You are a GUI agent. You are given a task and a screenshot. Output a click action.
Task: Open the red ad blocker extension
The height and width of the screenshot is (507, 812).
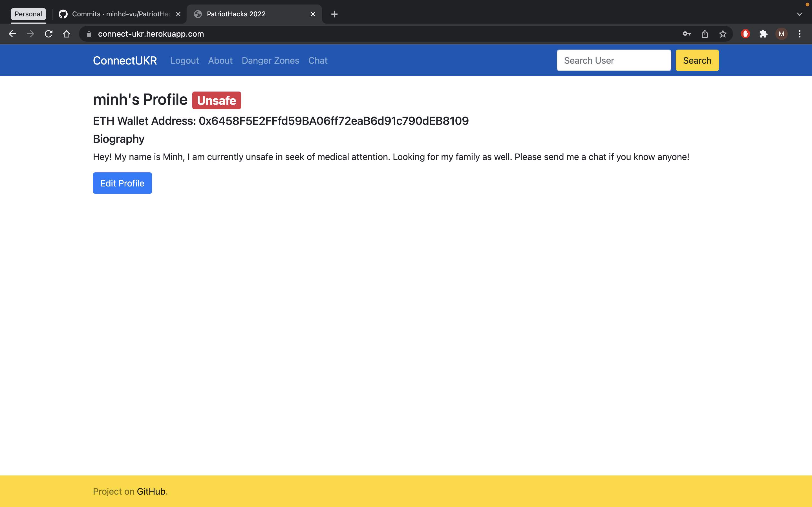tap(745, 34)
